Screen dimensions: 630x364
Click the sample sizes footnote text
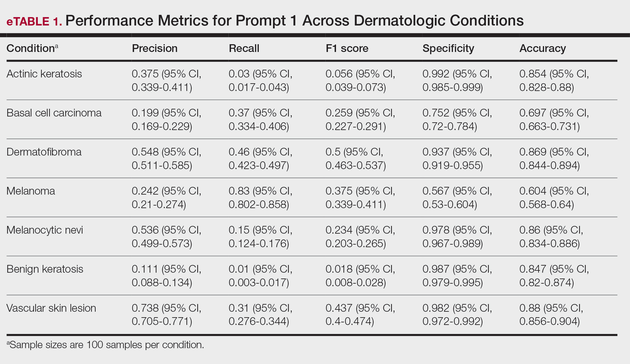point(105,345)
